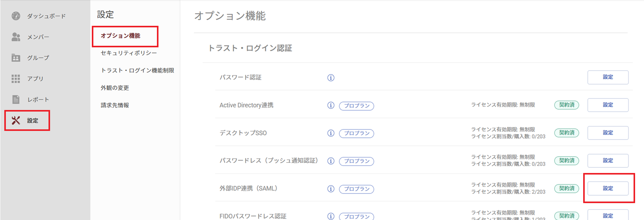This screenshot has width=644, height=220.
Task: Open 設定 for 外部IDP連携 (SAML)
Action: [x=608, y=188]
